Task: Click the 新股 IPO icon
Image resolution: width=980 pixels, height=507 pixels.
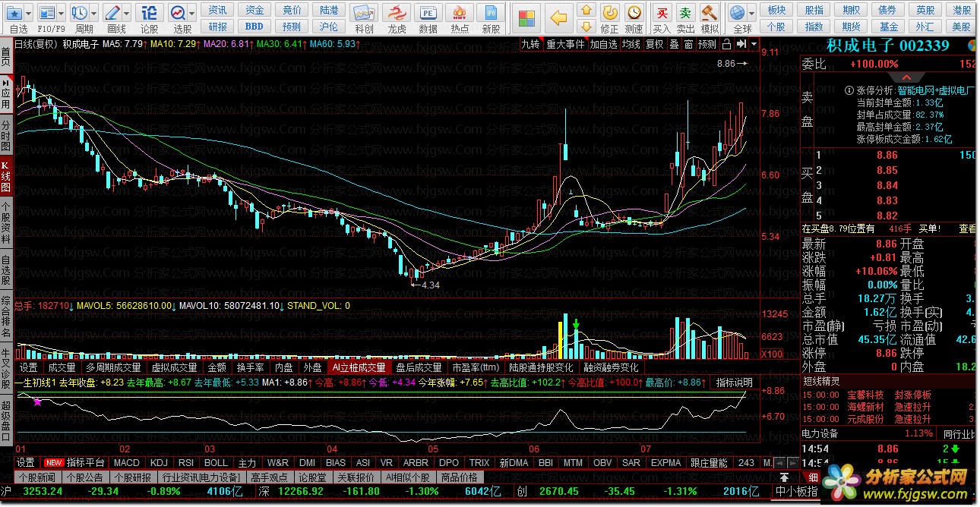Action: click(492, 14)
